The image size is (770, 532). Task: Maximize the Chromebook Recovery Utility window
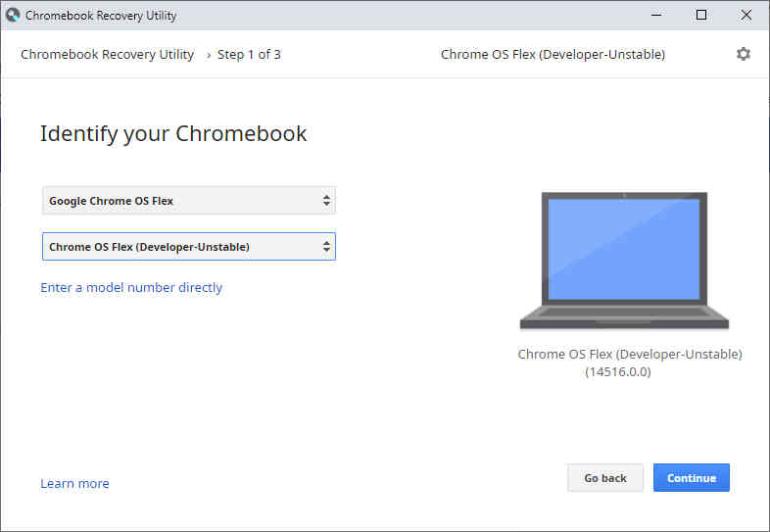tap(701, 16)
